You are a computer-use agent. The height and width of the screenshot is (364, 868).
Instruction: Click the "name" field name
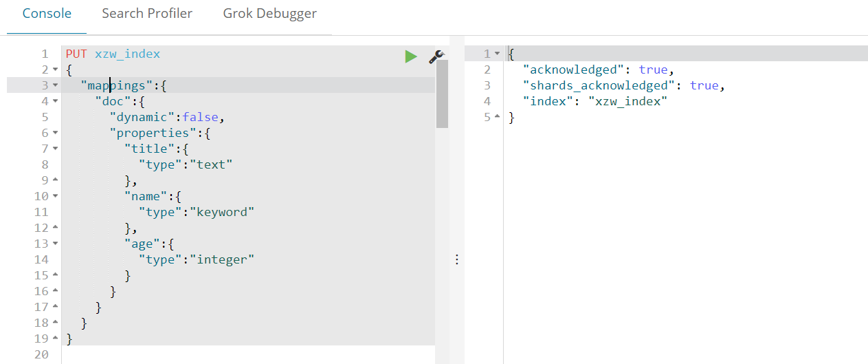click(146, 196)
